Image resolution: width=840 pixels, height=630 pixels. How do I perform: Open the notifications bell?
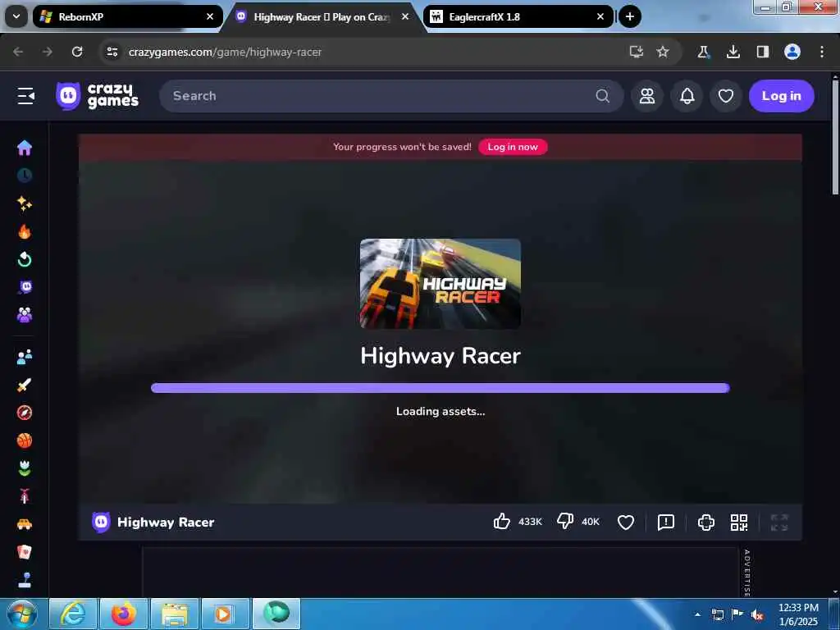[687, 96]
